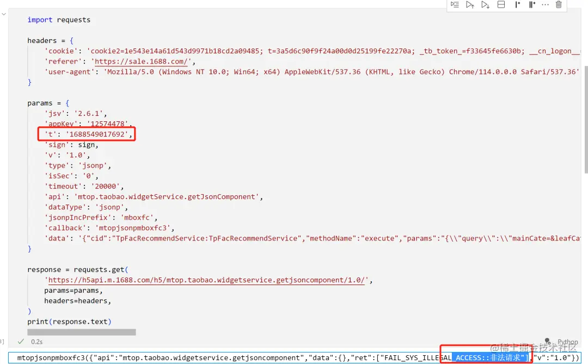Click the 'dataType': 'jsonp' line

point(86,207)
